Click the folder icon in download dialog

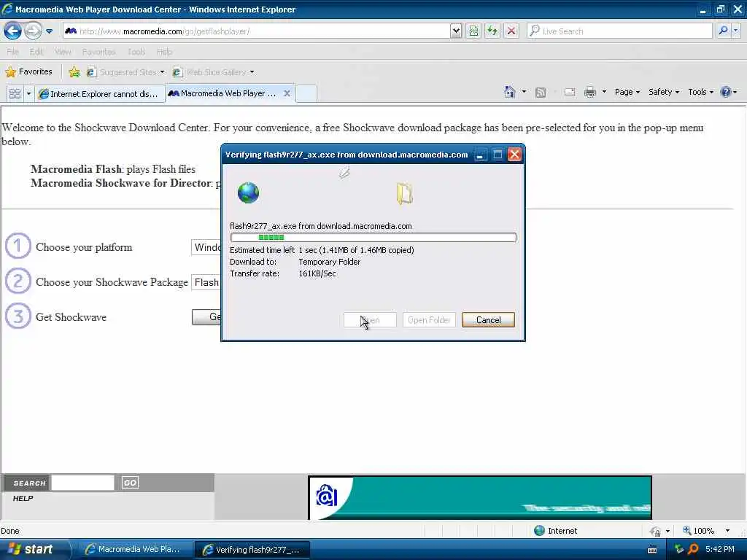[x=404, y=194]
